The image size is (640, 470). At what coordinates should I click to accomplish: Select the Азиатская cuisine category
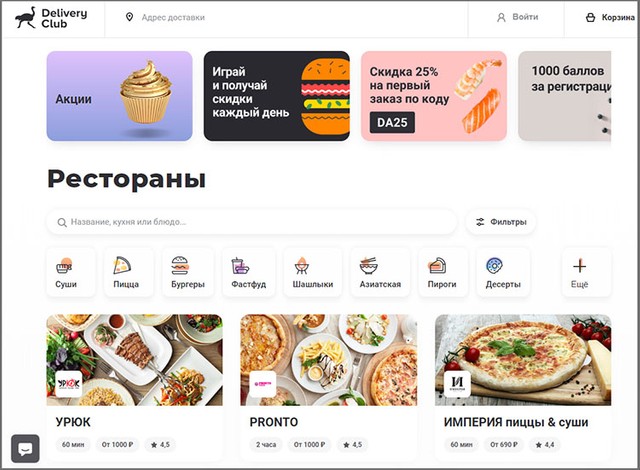point(380,272)
